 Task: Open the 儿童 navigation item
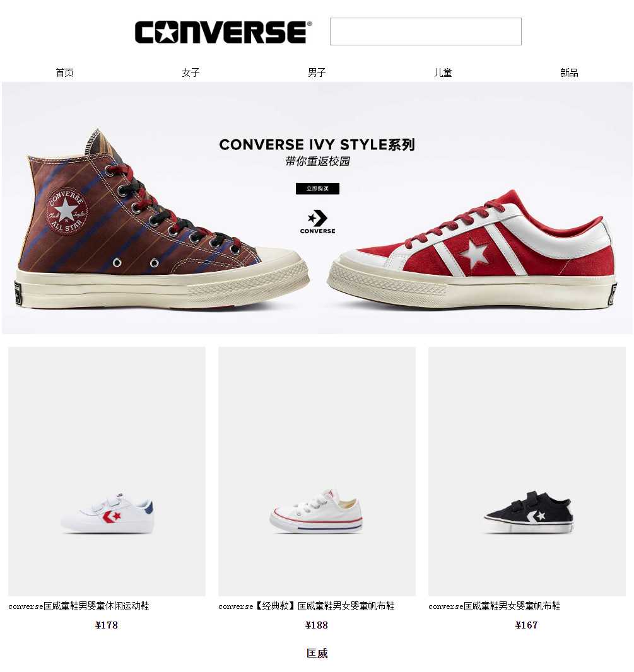[x=443, y=72]
